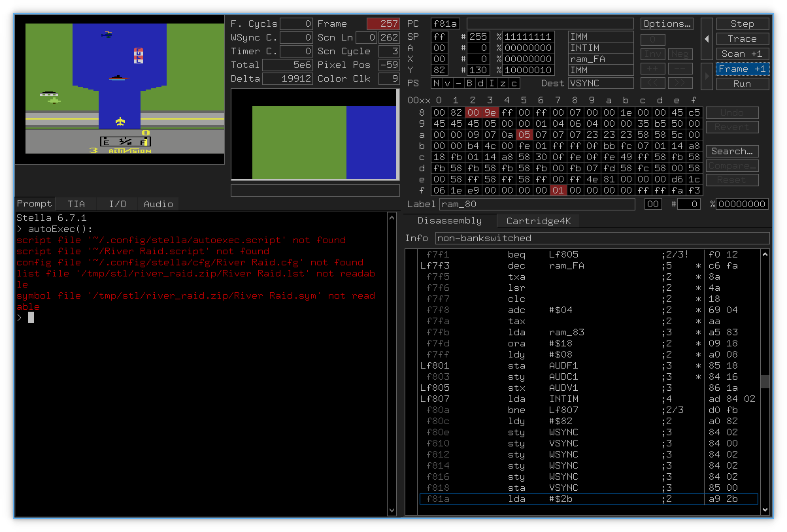Select disassembly line f80a bne Lf807
This screenshot has height=532, width=787.
point(588,410)
